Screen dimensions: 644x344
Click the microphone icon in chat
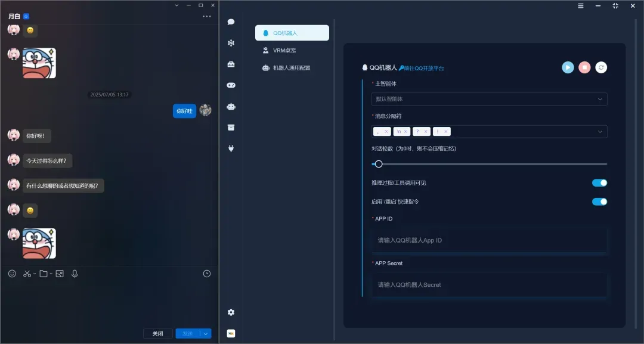75,274
